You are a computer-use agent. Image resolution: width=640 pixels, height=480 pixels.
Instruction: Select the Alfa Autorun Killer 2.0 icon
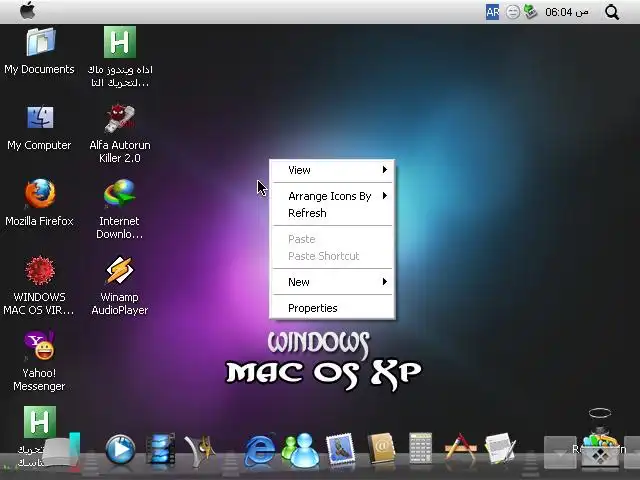[x=120, y=134]
